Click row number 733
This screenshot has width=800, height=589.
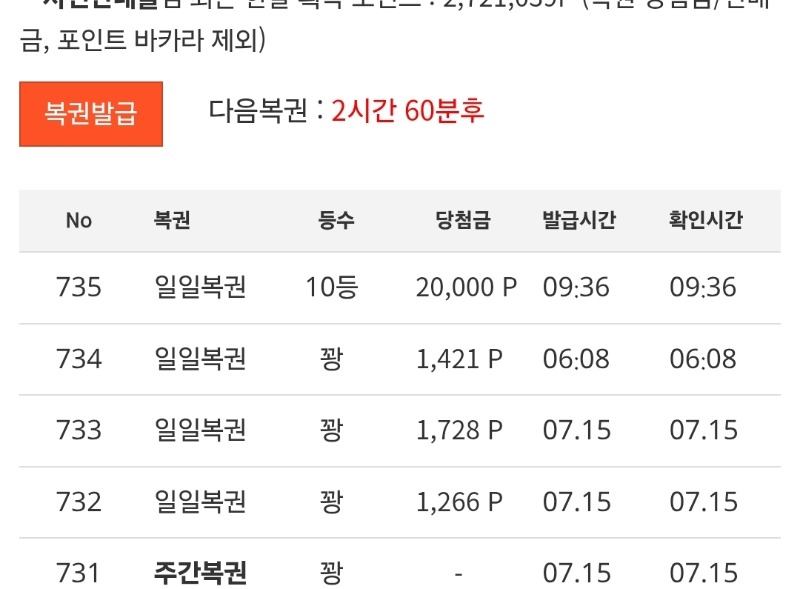point(79,430)
